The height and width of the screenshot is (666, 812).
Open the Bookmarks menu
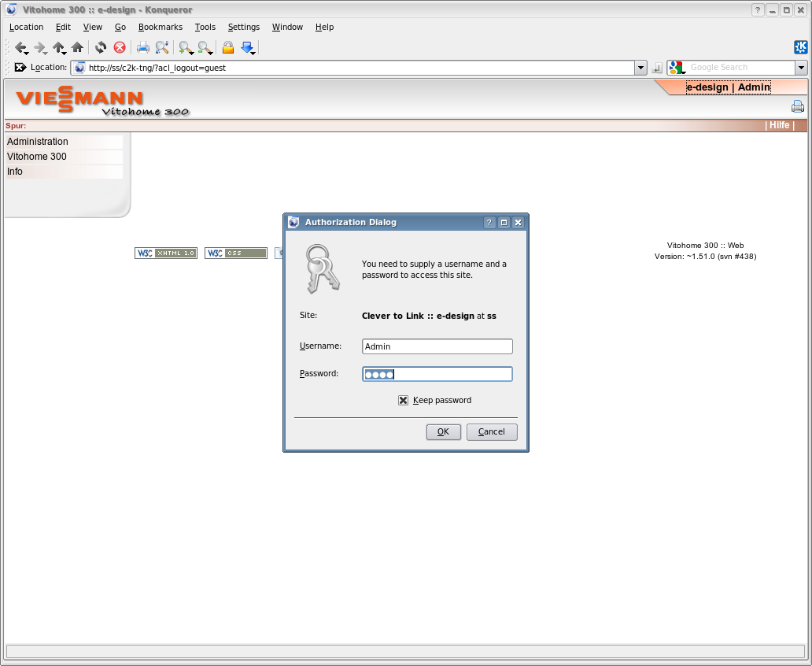coord(160,27)
